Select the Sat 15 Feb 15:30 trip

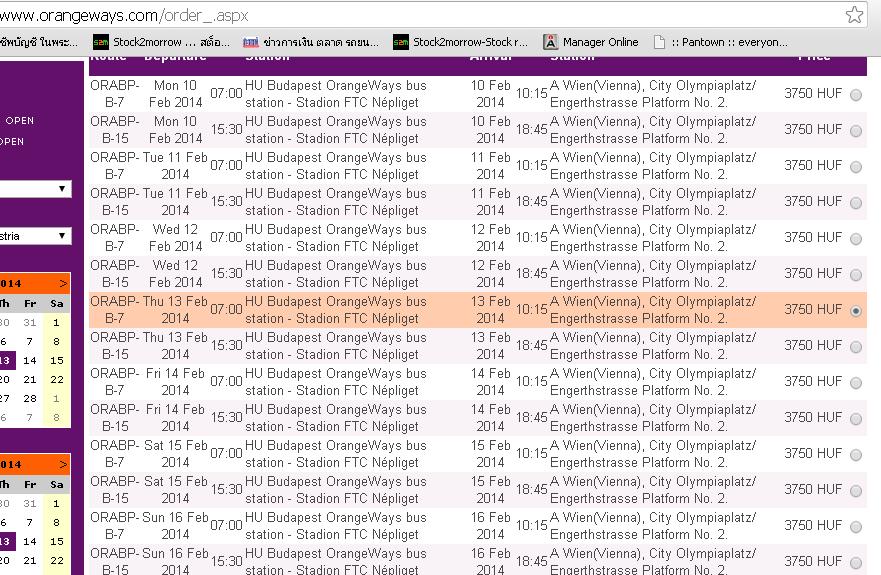tap(856, 491)
